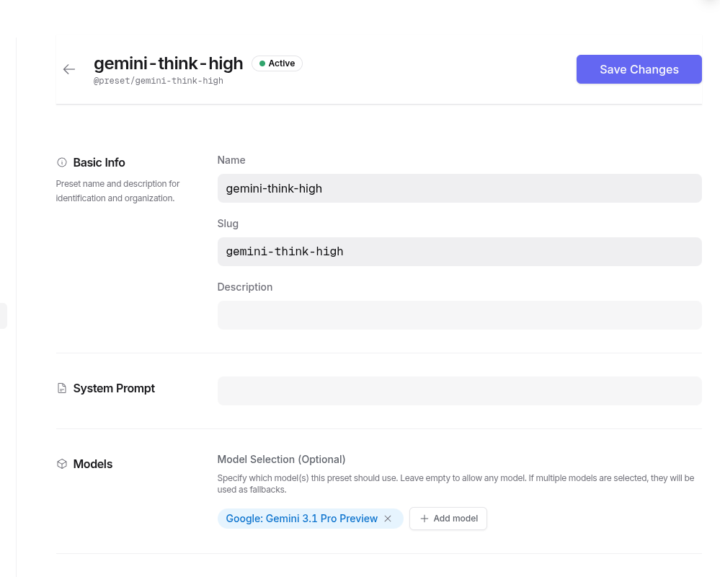Screen dimensions: 720x577
Task: Click the Model Selection (Optional) label
Action: tap(281, 460)
